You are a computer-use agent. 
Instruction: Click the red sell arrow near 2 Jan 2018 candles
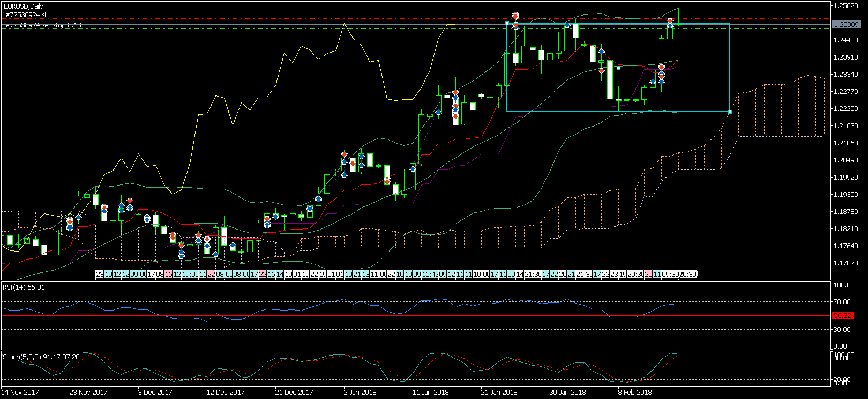(344, 154)
